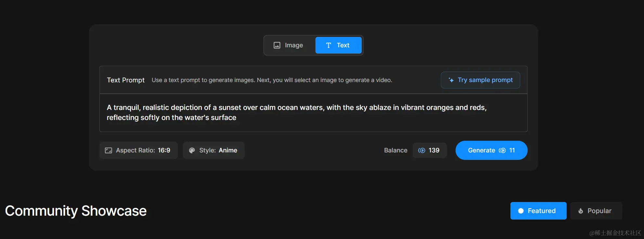The image size is (644, 239).
Task: Click the T icon on the Text tab
Action: point(328,45)
